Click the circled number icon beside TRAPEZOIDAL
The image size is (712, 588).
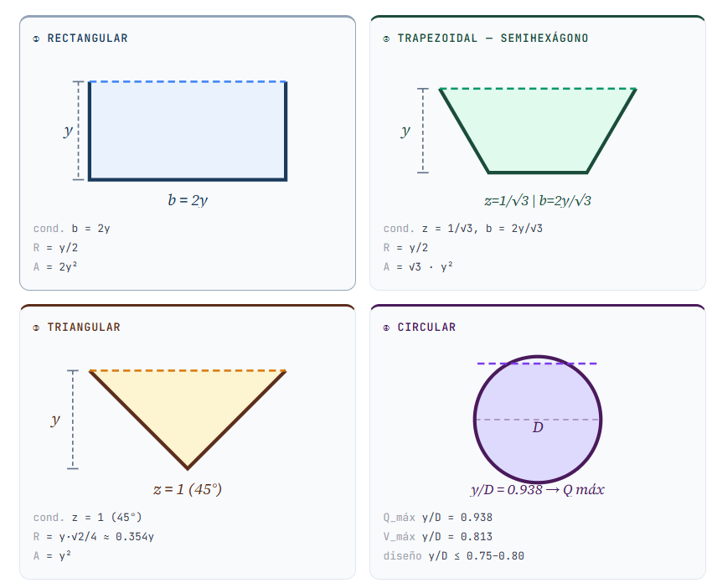click(386, 39)
